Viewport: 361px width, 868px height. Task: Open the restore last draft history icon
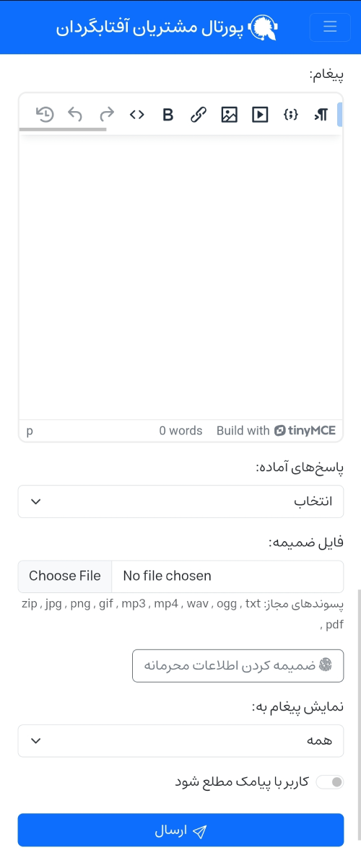pyautogui.click(x=45, y=114)
